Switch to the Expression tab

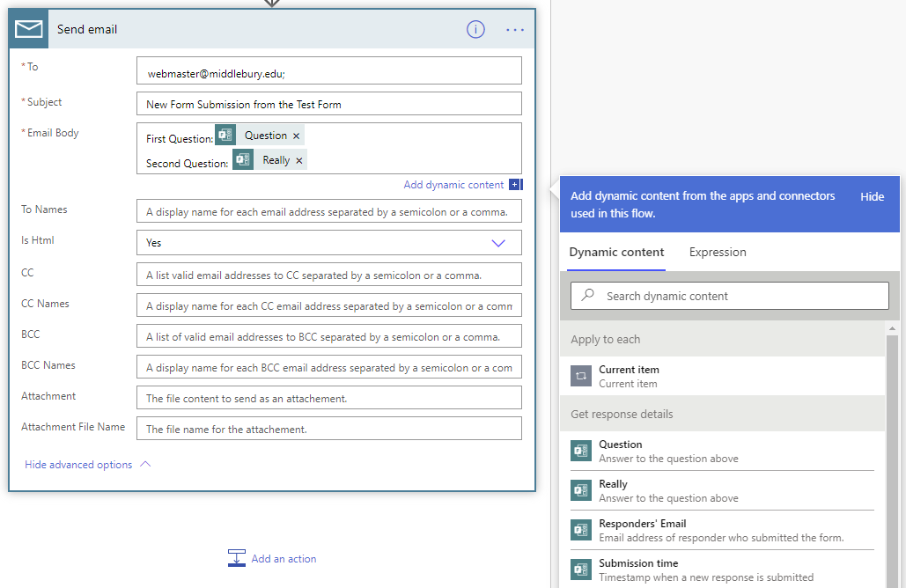coord(718,252)
